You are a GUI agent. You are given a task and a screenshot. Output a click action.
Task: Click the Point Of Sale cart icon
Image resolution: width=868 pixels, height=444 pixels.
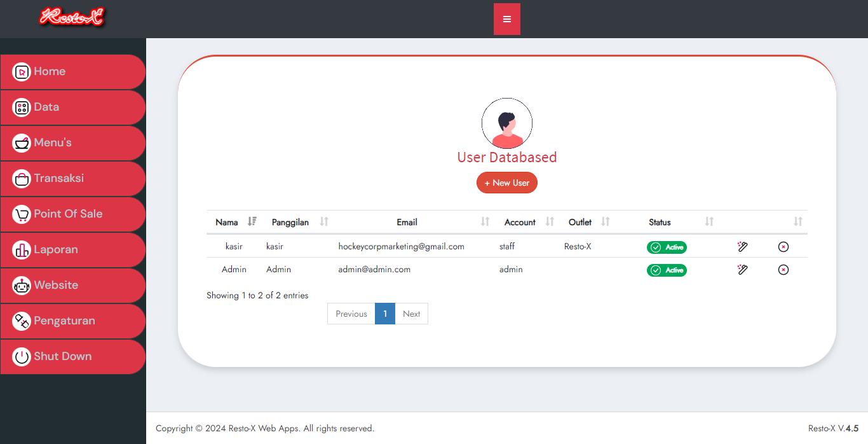pos(22,214)
